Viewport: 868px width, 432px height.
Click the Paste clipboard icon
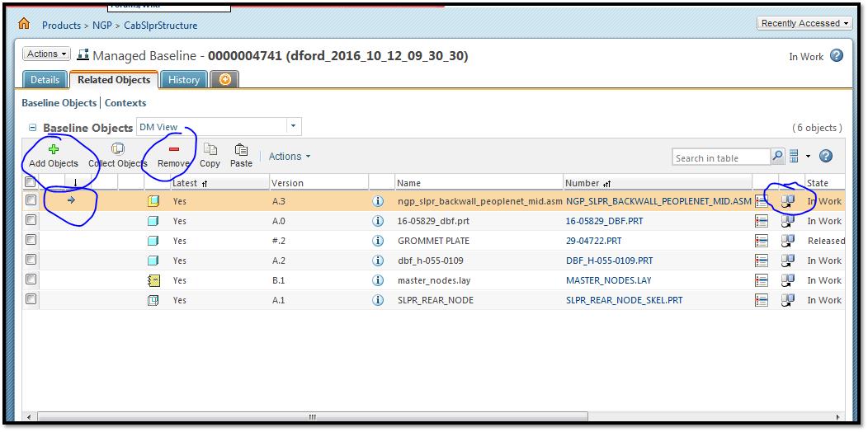241,149
